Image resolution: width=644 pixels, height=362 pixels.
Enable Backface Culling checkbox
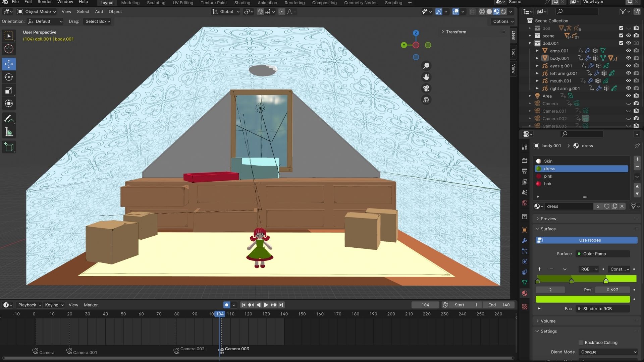click(581, 343)
